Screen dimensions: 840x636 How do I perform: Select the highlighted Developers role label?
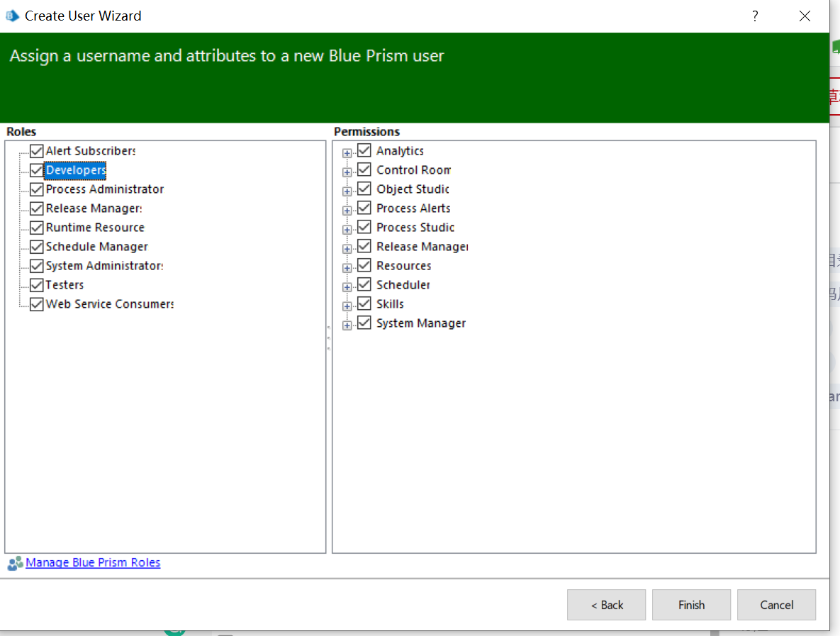[76, 170]
